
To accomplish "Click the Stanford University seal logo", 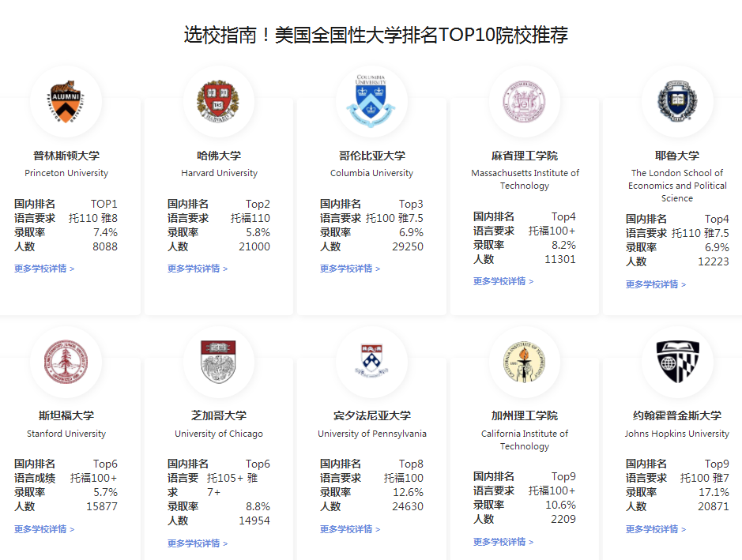I will [66, 362].
